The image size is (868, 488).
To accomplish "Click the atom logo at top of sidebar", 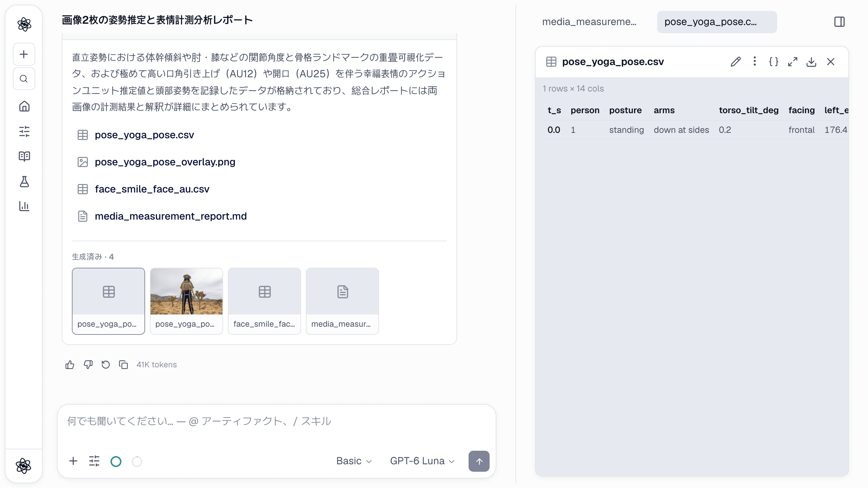I will (24, 24).
